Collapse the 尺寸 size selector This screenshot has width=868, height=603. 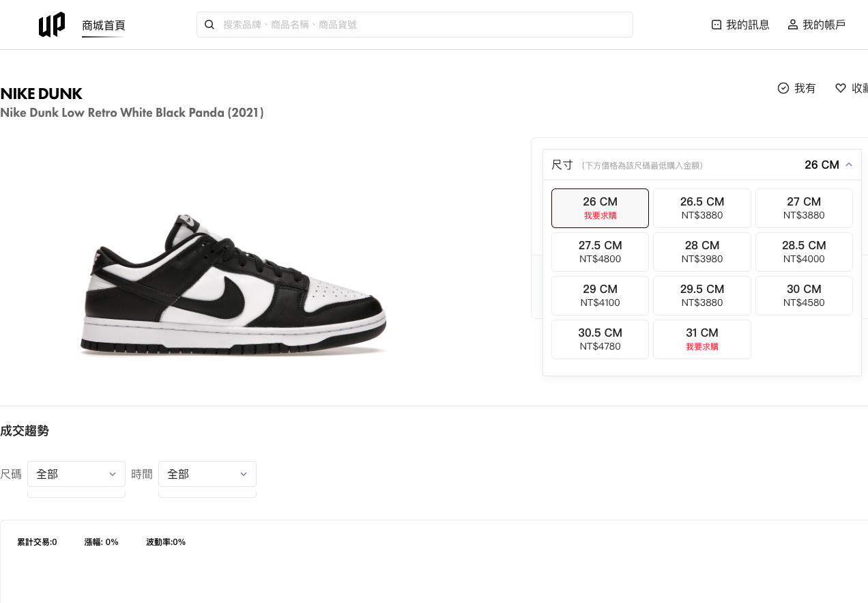[849, 165]
